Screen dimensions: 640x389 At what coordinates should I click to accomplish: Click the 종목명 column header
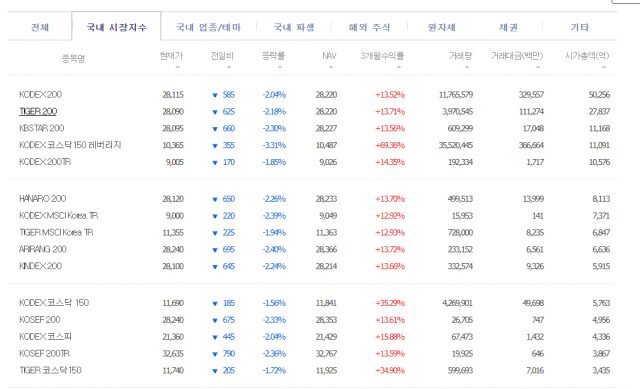(x=73, y=58)
